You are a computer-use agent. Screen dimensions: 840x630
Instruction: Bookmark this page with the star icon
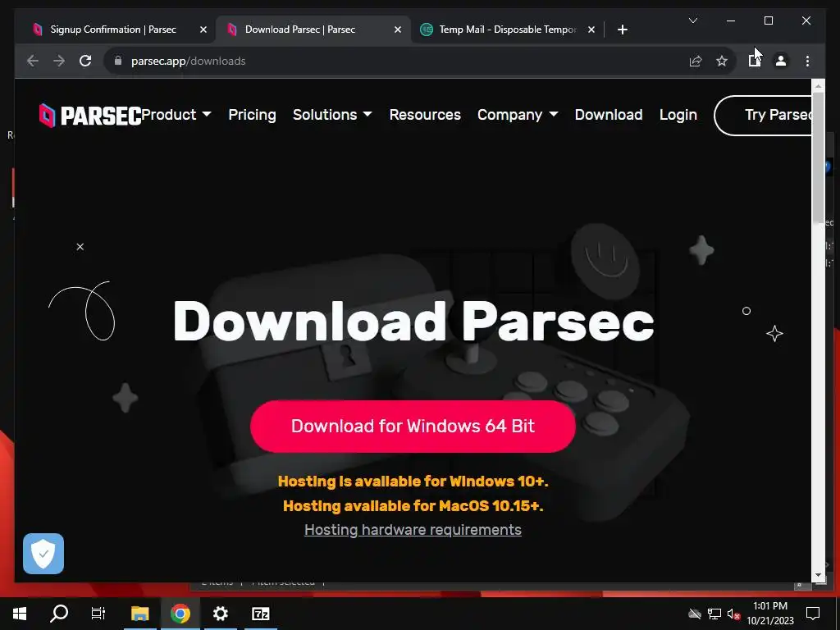point(722,61)
